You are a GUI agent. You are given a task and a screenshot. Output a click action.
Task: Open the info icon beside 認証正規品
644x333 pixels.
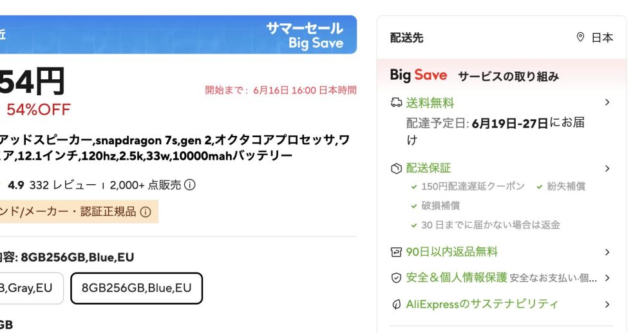point(146,212)
